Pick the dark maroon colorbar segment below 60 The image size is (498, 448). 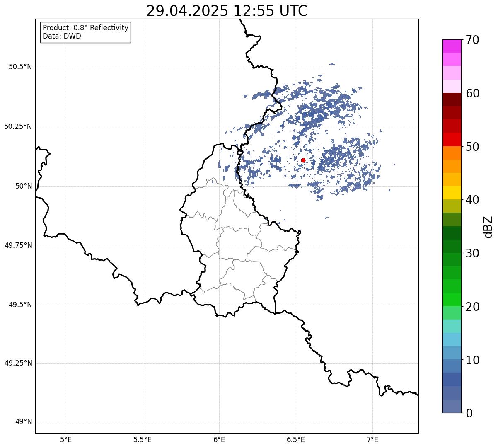(452, 99)
